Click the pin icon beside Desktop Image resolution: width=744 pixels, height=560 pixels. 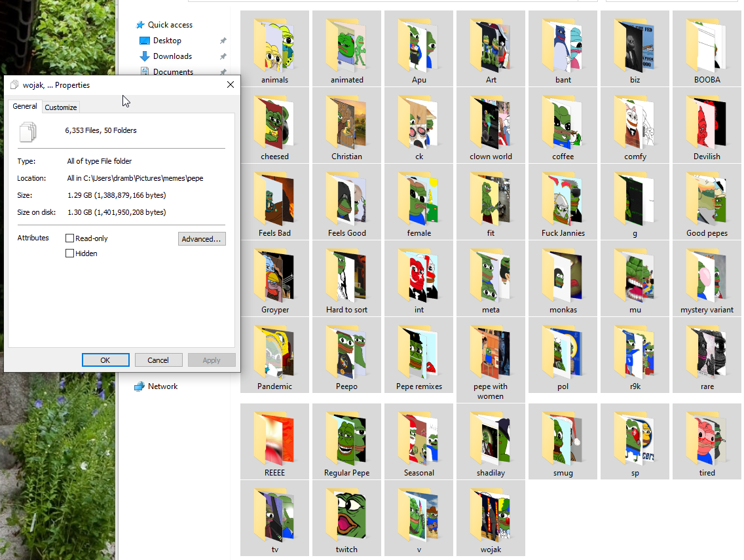tap(223, 41)
